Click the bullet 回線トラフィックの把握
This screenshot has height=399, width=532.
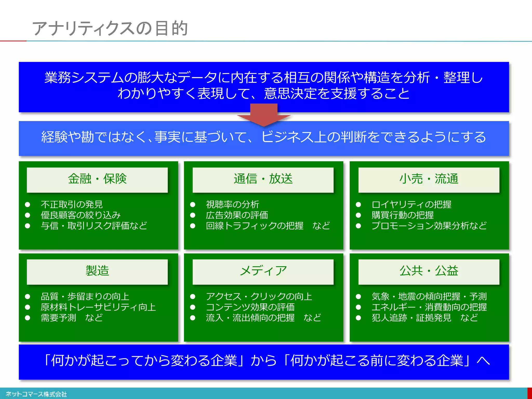click(x=255, y=226)
